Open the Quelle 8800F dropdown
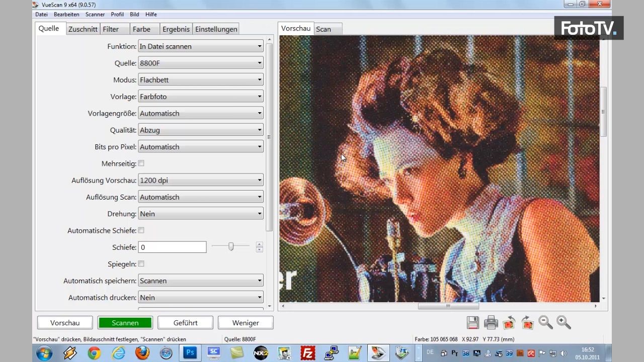This screenshot has width=644, height=362. (201, 63)
